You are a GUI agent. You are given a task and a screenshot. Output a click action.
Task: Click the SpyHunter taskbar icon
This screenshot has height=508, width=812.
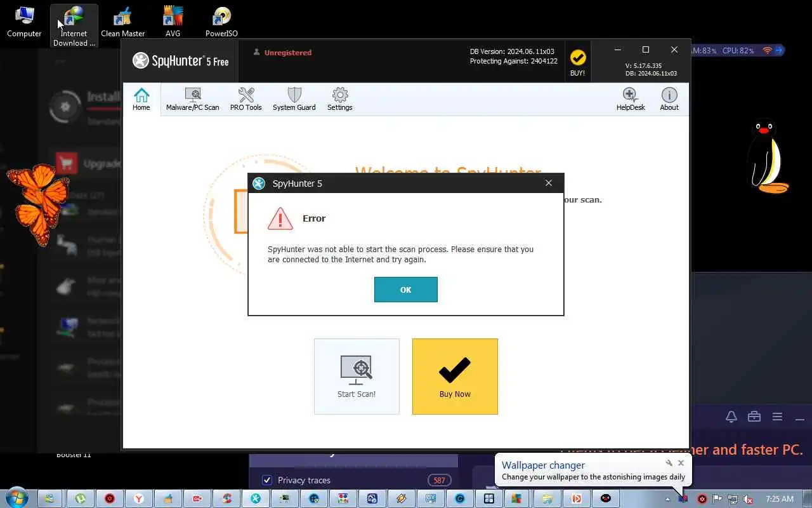pos(256,498)
